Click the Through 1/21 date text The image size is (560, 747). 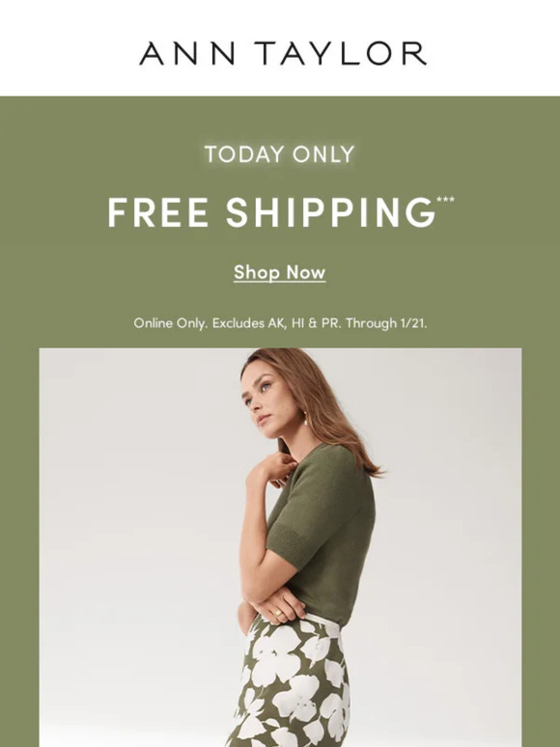(386, 323)
